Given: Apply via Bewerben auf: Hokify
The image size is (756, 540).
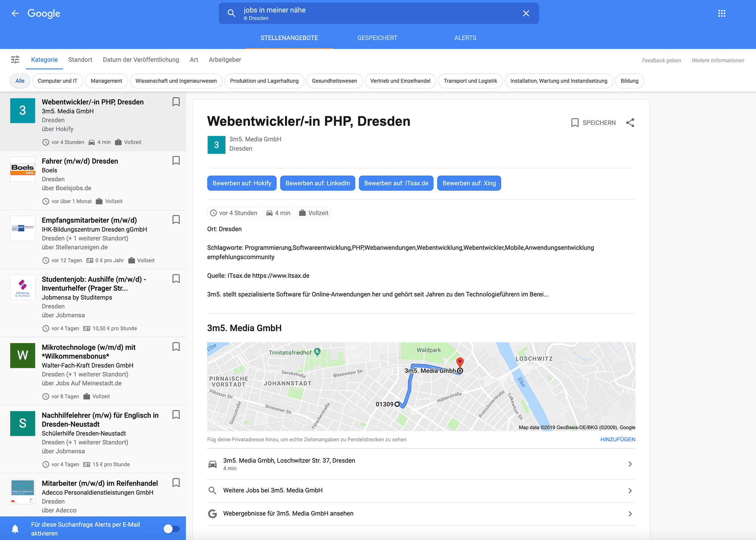Looking at the screenshot, I should 242,183.
